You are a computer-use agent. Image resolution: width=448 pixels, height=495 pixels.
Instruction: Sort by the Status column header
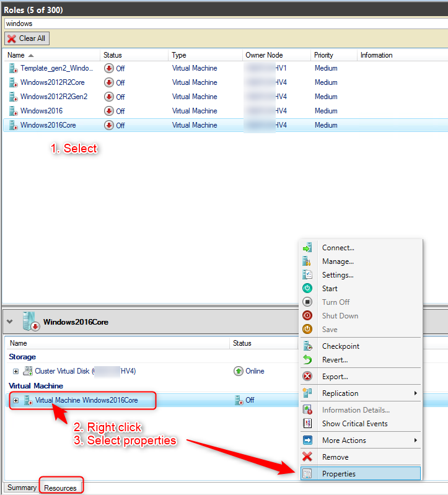coord(134,55)
